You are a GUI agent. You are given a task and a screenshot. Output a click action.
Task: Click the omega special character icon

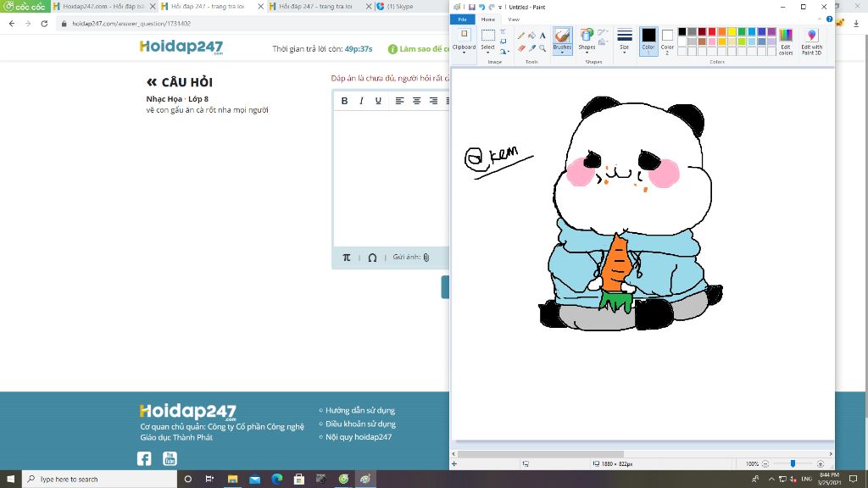tap(372, 258)
